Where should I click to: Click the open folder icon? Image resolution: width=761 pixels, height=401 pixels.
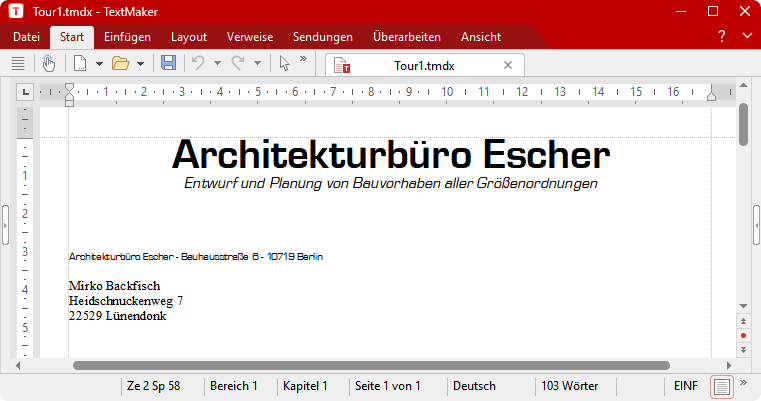point(121,63)
